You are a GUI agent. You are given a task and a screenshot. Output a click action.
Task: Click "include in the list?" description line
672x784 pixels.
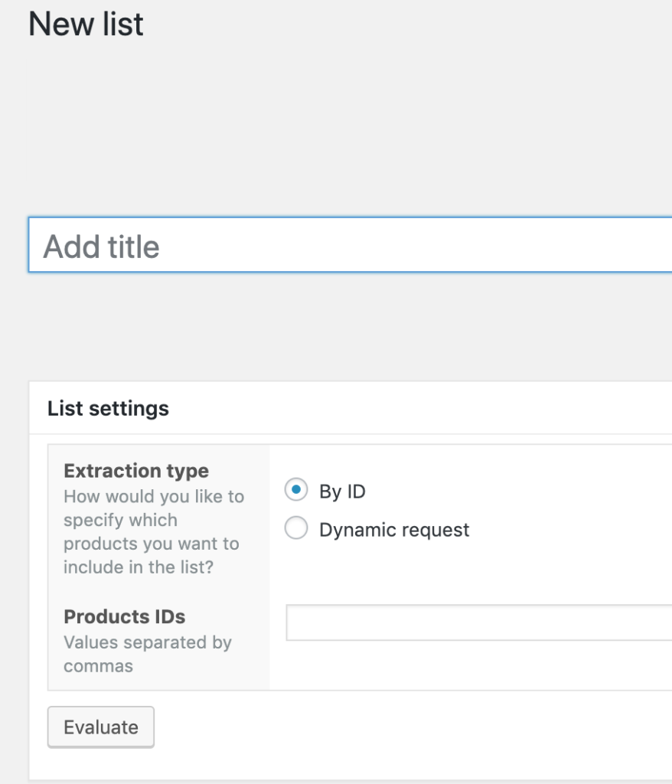pos(139,567)
